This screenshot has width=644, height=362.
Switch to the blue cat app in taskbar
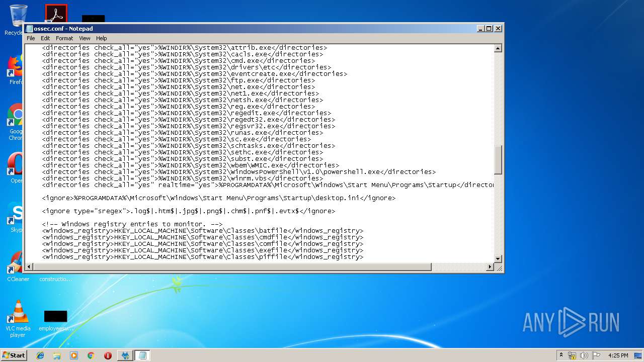[x=125, y=355]
